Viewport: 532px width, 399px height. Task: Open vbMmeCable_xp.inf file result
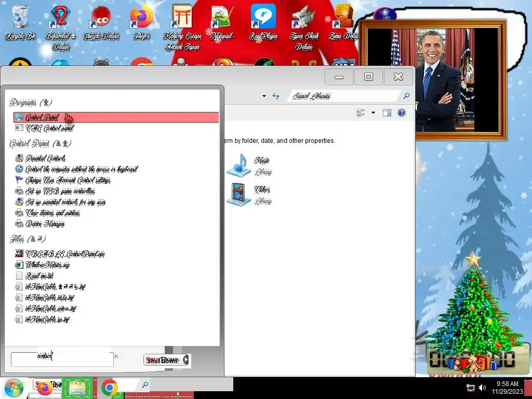pos(43,320)
